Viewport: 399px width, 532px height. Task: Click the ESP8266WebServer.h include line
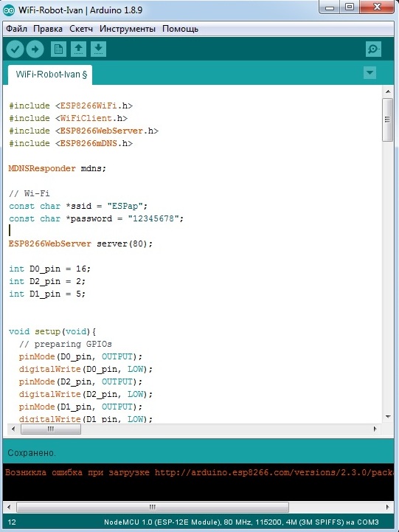[84, 131]
